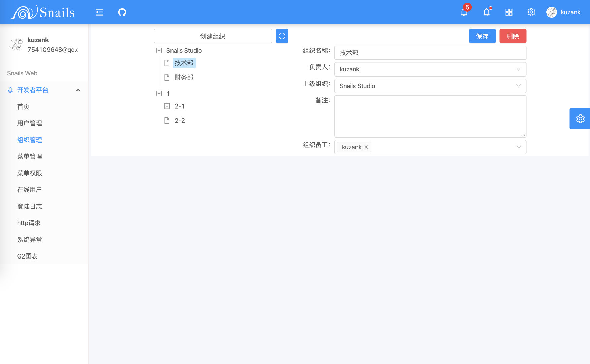This screenshot has height=364, width=590.
Task: Click the 创建组织 button
Action: tap(213, 36)
